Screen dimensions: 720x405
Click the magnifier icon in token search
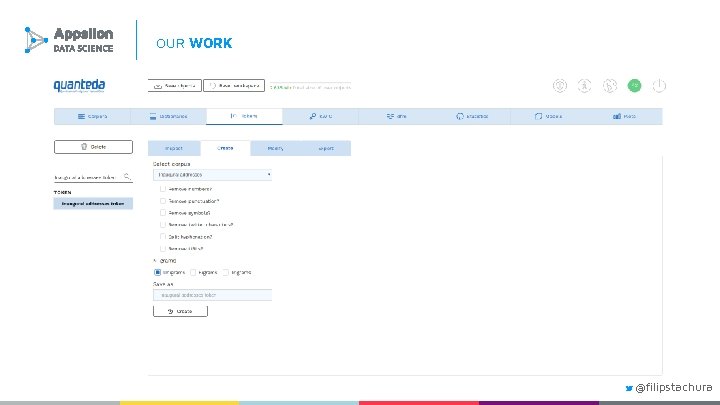pos(127,177)
